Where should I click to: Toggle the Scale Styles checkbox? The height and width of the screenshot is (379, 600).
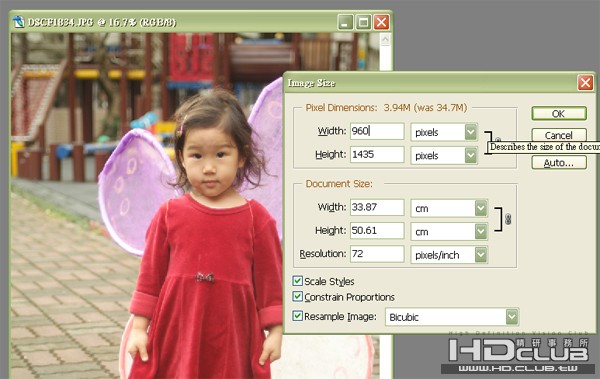point(297,281)
